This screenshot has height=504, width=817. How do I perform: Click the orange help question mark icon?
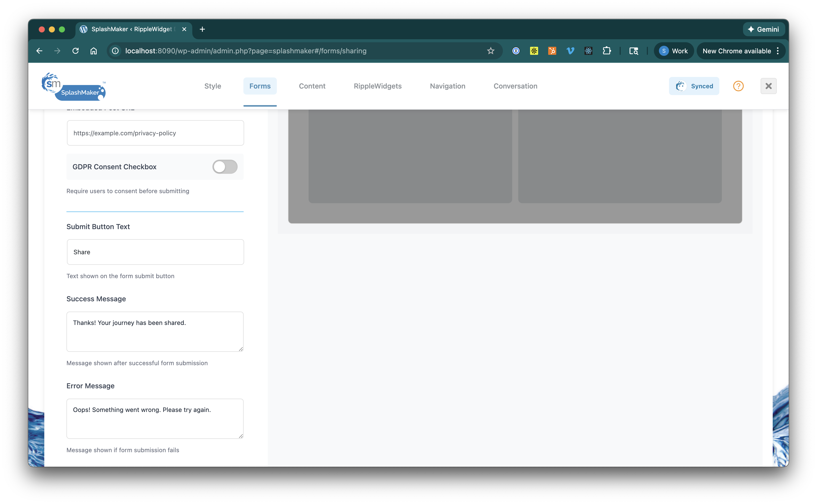tap(738, 86)
